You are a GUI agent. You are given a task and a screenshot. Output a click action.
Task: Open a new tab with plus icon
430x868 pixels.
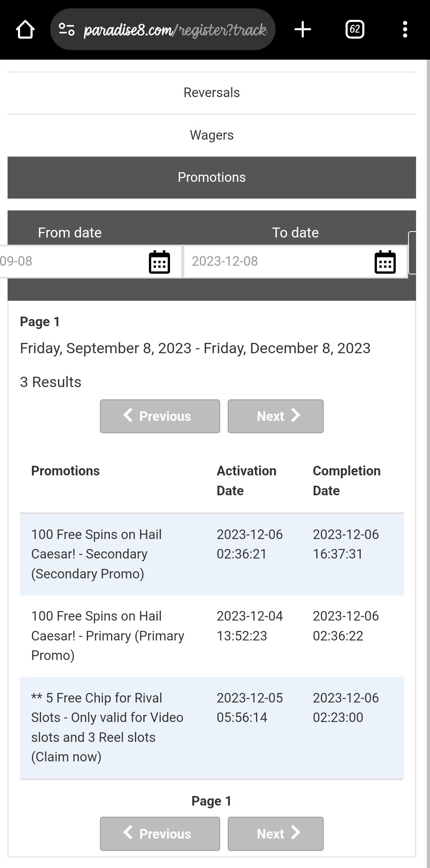[x=303, y=29]
